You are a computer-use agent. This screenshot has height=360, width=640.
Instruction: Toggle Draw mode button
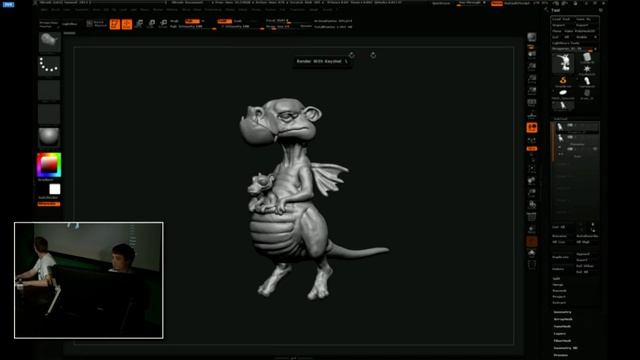[127, 24]
